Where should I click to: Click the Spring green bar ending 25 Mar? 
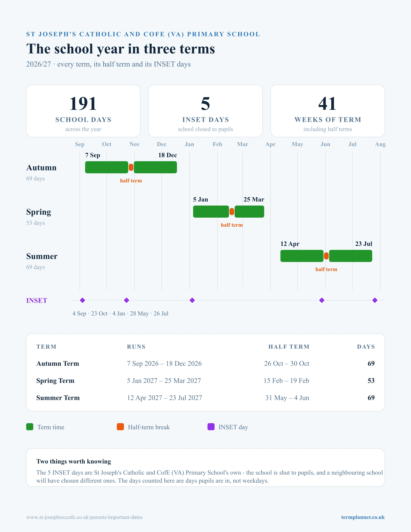coord(249,212)
